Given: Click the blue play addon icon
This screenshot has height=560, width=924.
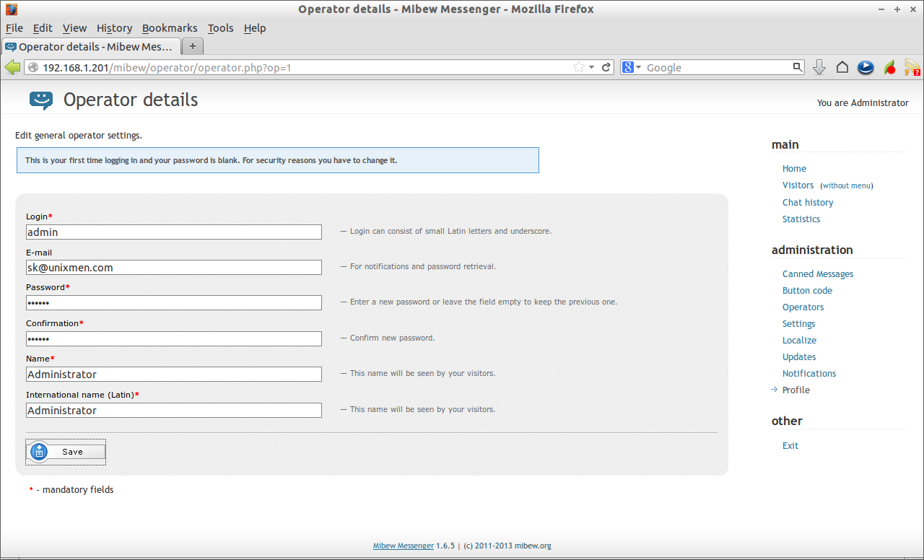Looking at the screenshot, I should tap(866, 67).
